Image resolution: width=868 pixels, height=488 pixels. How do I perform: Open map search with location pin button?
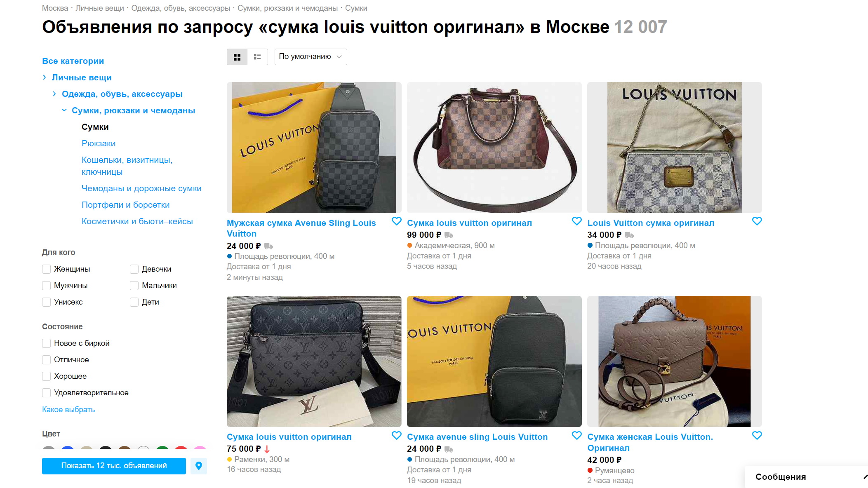199,466
